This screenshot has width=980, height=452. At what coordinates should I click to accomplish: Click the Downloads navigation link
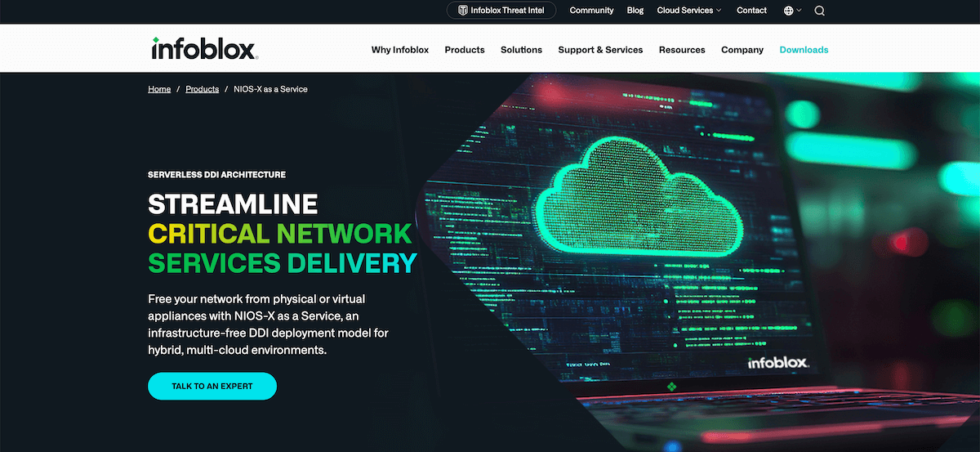pos(804,50)
